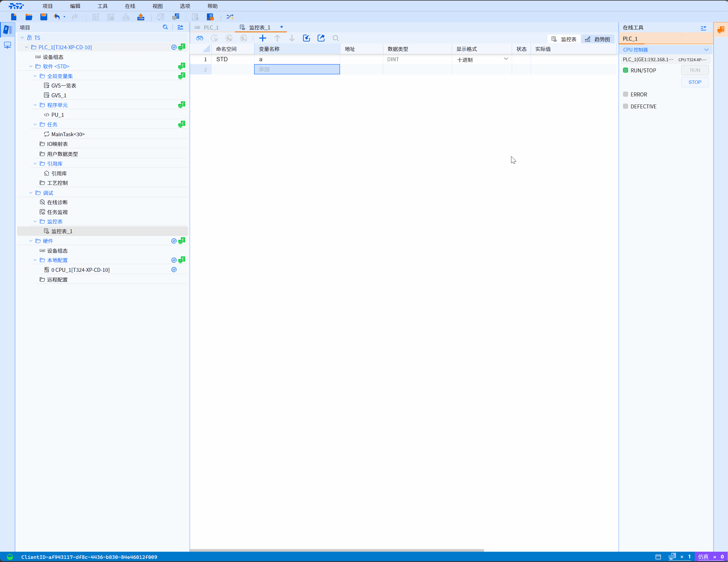Screen dimensions: 728x562
Task: Click the plus add-row icon
Action: [263, 38]
